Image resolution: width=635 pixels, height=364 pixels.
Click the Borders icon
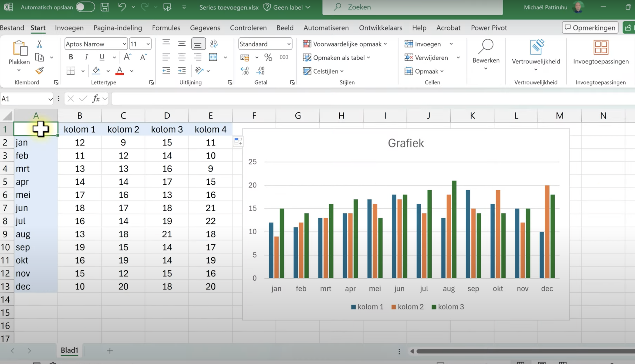coord(71,71)
